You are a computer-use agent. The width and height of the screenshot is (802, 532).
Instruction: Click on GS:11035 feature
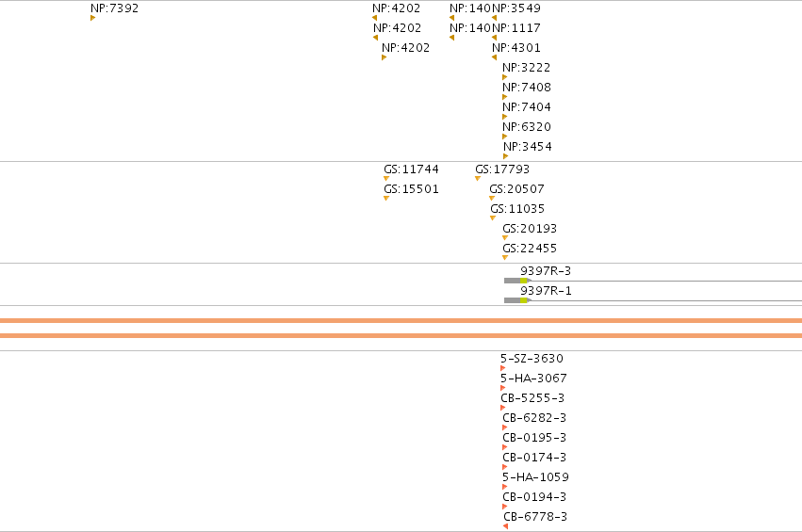[517, 209]
